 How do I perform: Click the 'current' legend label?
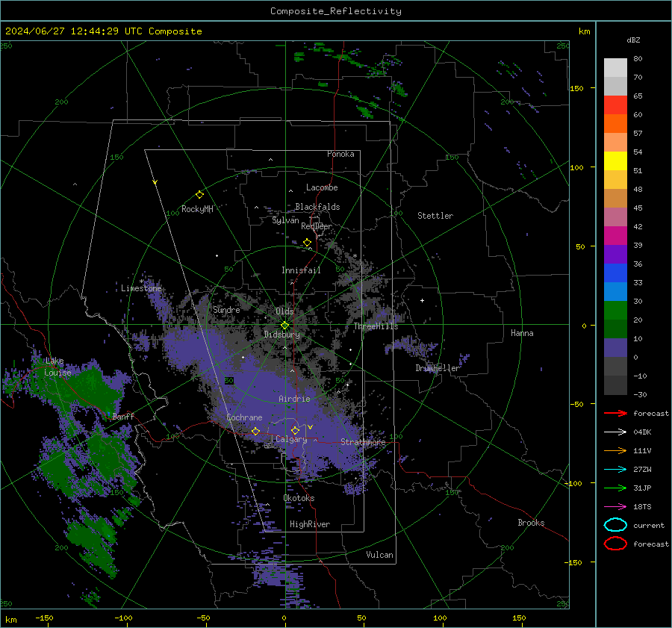649,526
